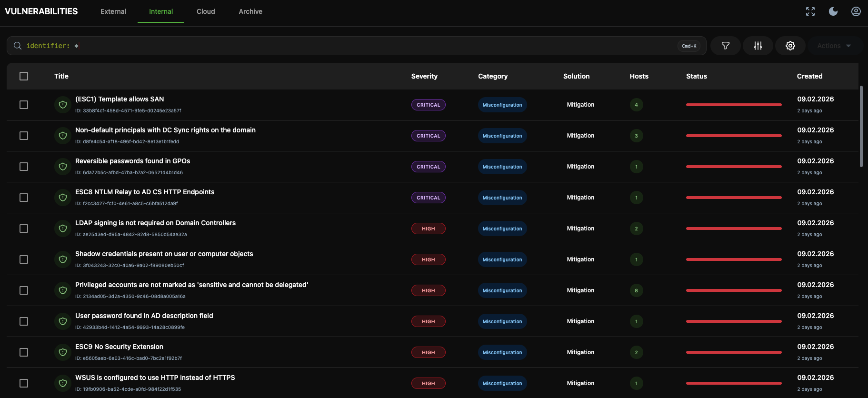
Task: Click the vertical scrollbar thumb
Action: tap(861, 126)
